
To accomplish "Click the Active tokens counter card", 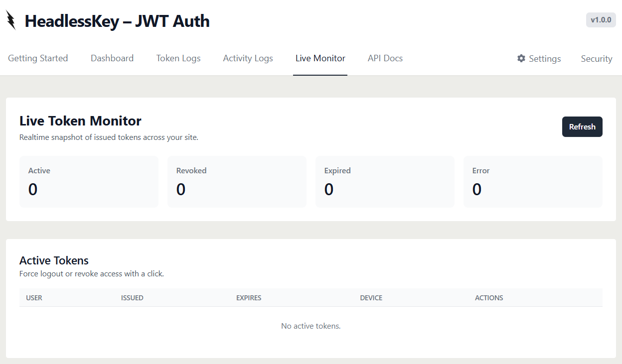I will 89,181.
